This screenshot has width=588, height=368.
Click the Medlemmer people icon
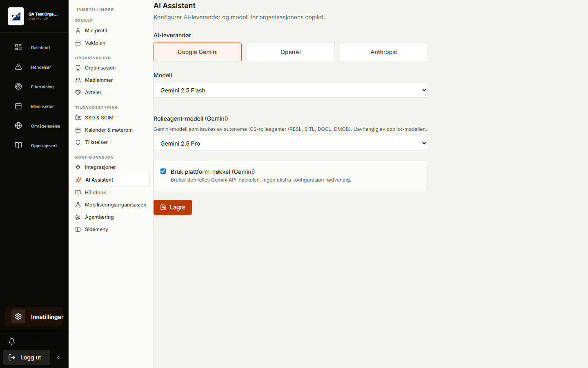coord(78,80)
